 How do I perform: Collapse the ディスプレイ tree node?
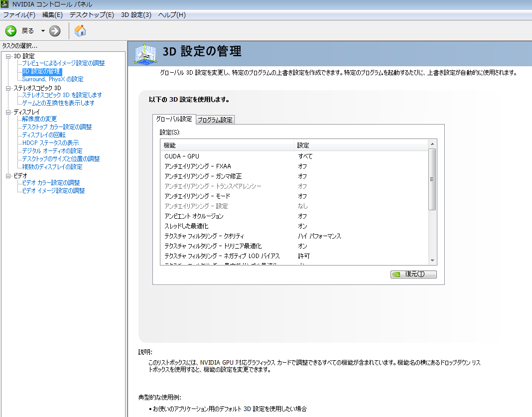click(8, 112)
